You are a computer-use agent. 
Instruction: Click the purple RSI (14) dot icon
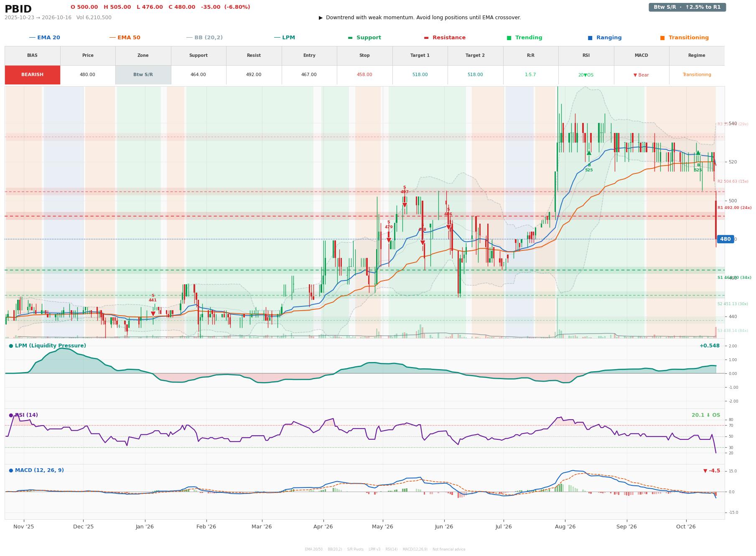coord(11,415)
